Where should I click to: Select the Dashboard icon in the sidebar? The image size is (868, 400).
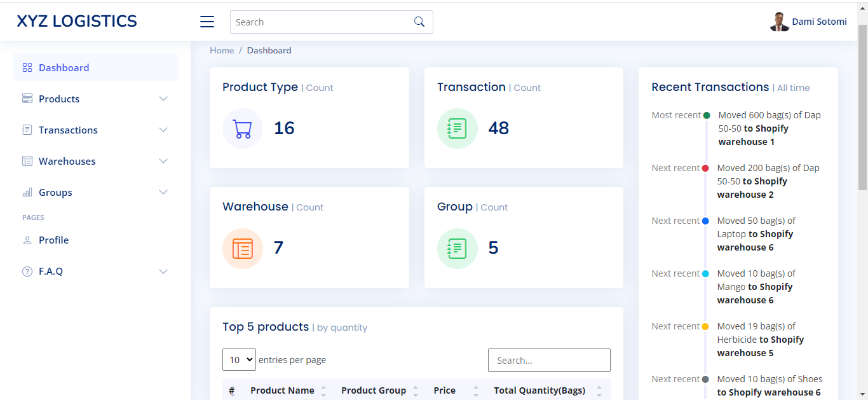[27, 67]
